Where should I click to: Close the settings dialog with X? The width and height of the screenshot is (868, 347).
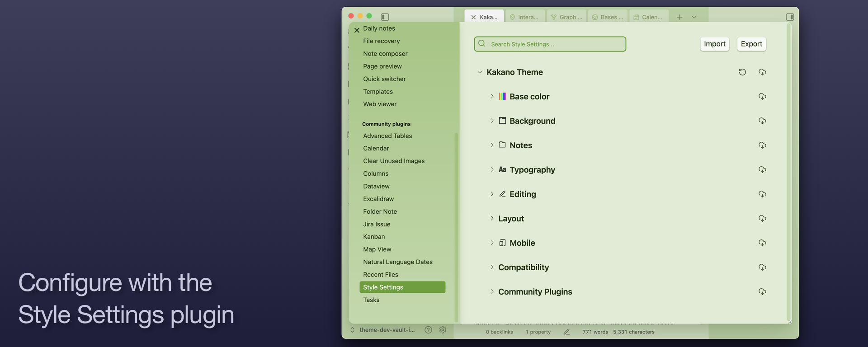[357, 30]
